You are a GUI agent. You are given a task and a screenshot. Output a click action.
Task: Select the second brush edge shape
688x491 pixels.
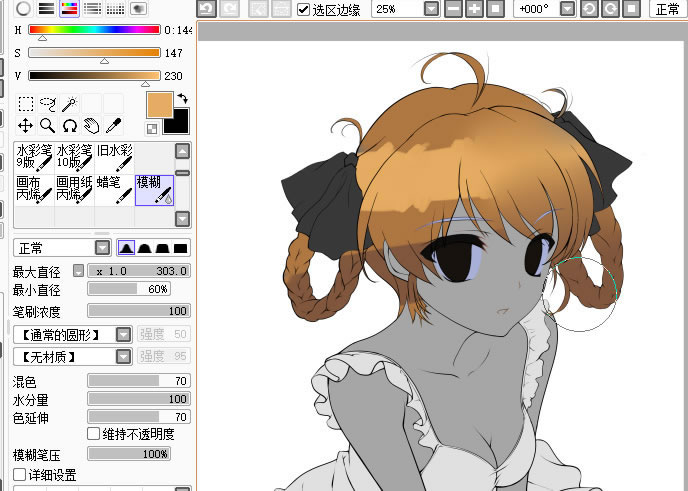point(144,248)
